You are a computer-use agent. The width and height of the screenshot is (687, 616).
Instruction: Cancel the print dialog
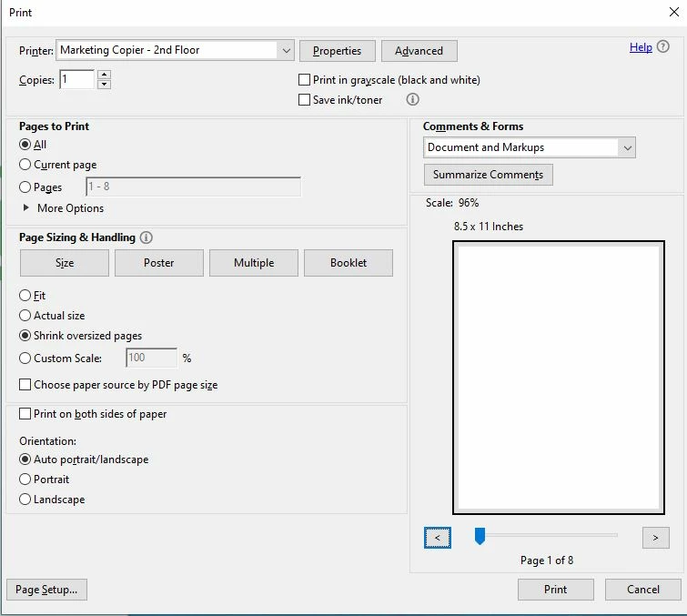[x=642, y=590]
